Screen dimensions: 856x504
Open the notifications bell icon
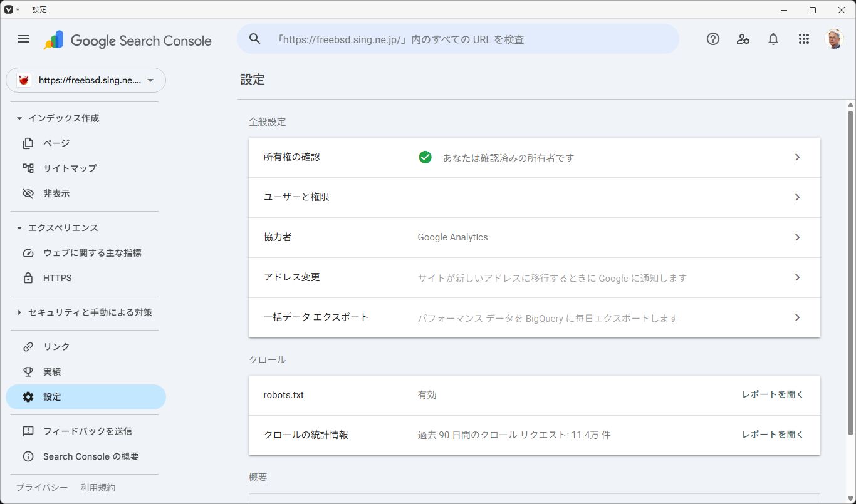(773, 39)
